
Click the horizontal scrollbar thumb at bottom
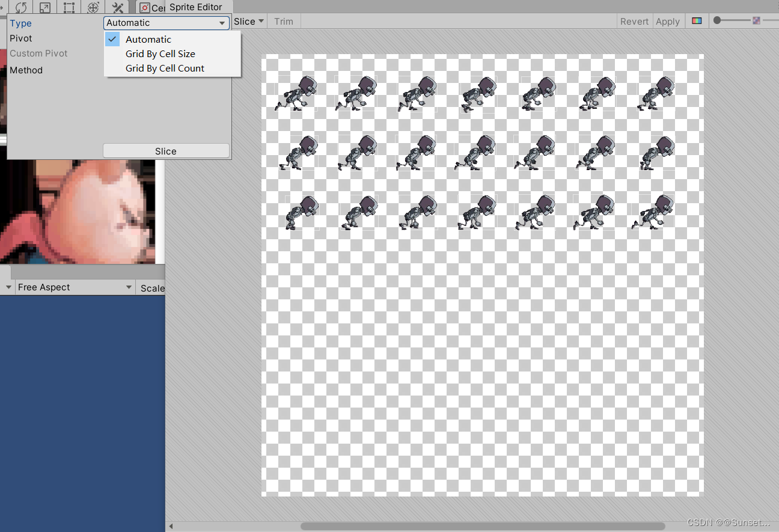point(483,526)
